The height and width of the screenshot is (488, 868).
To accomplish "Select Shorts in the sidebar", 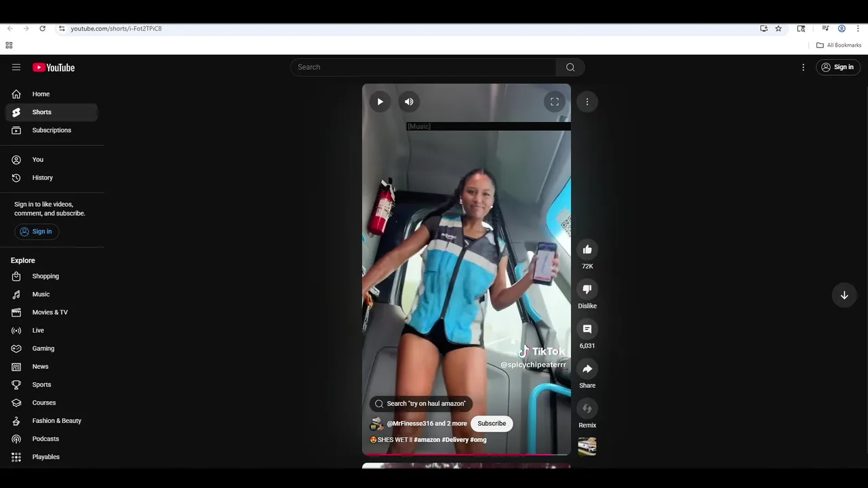I will click(52, 112).
